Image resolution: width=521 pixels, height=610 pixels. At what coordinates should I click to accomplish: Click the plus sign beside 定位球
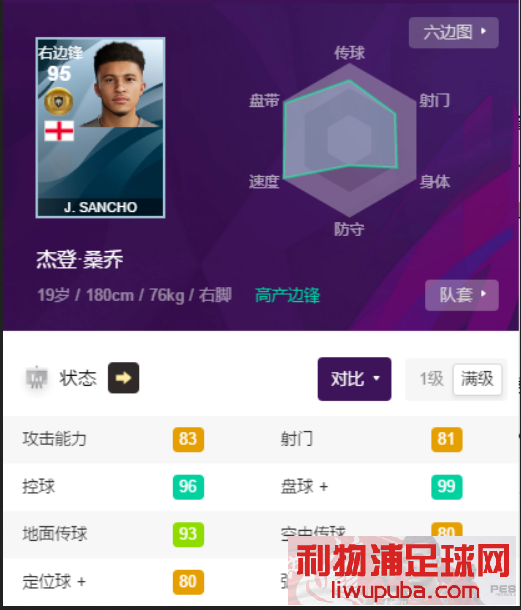81,582
